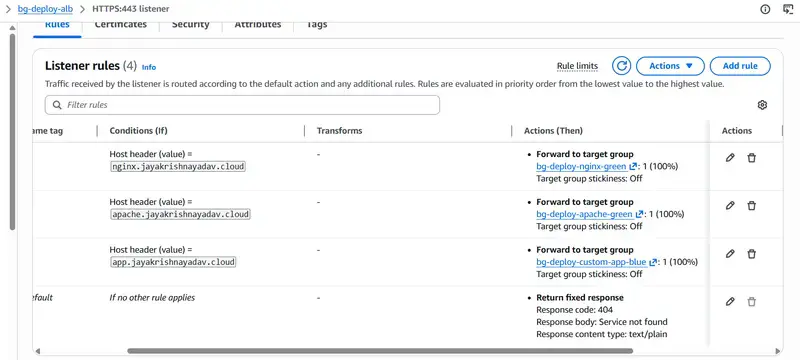Click the Conditions (If) column header
Viewport: 800px width, 360px height.
tap(138, 131)
